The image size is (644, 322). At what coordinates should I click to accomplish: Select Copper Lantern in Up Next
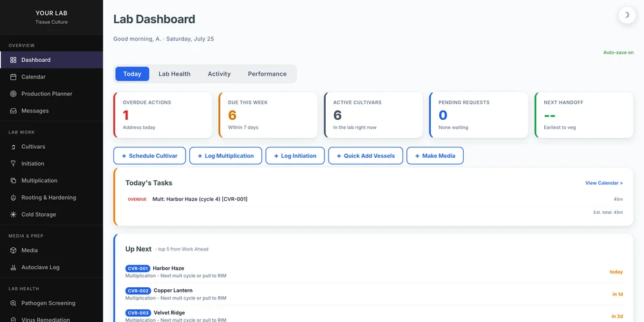point(173,290)
